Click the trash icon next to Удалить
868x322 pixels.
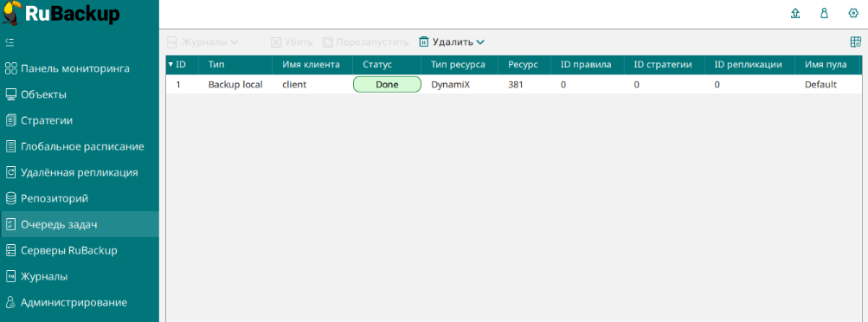424,42
